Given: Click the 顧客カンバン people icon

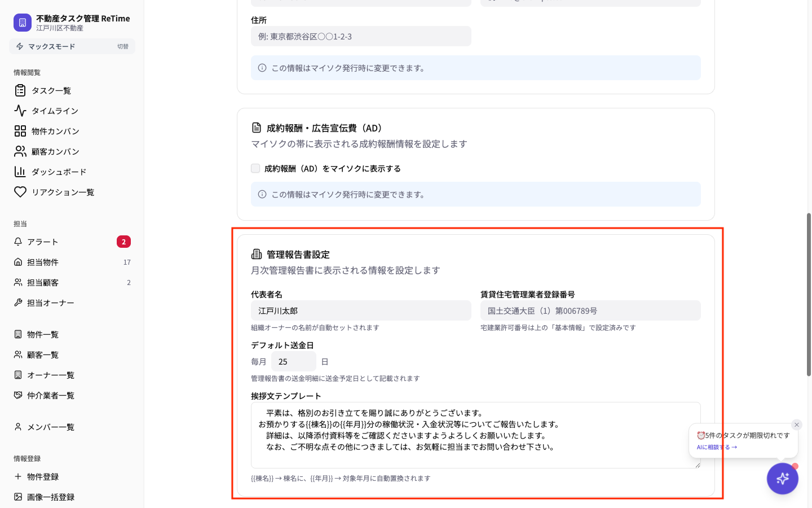Looking at the screenshot, I should pyautogui.click(x=20, y=151).
